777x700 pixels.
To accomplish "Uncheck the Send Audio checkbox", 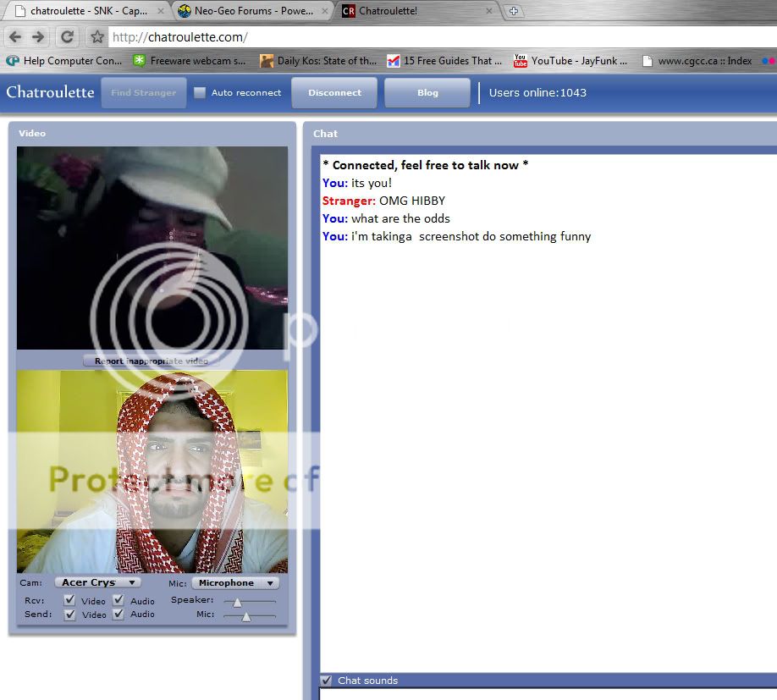I will pos(119,614).
